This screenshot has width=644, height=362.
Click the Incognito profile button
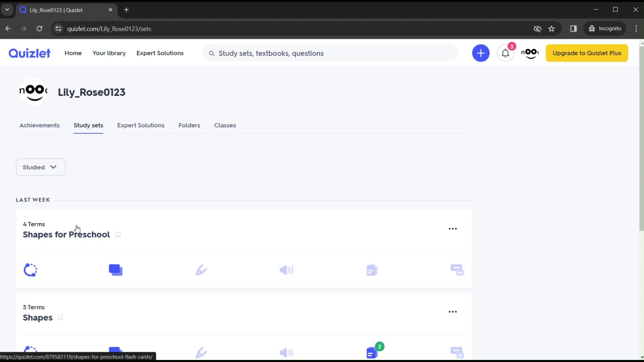(x=605, y=29)
